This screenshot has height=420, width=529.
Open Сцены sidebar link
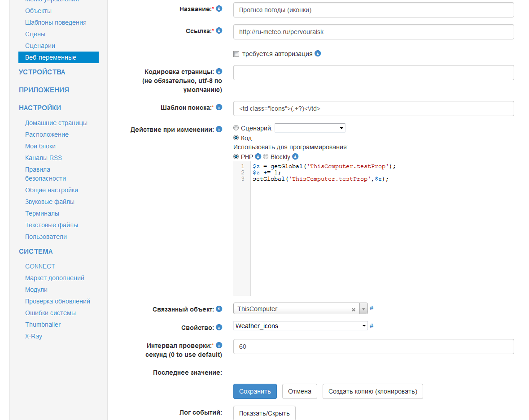click(35, 34)
